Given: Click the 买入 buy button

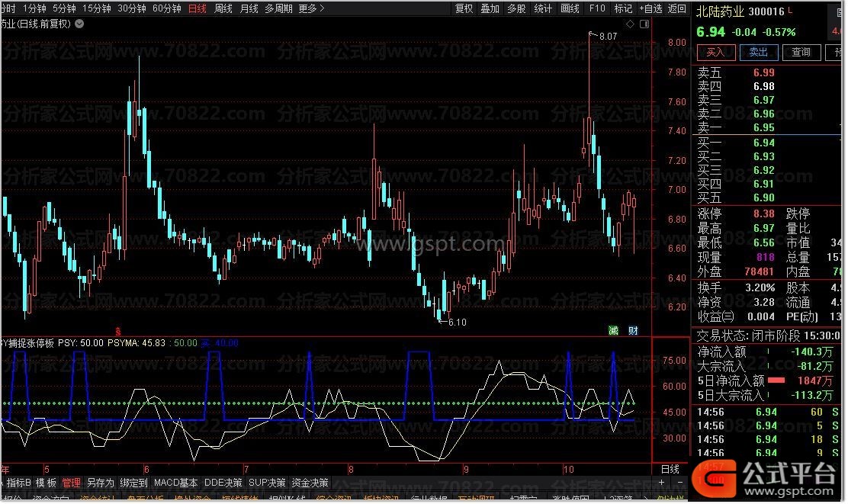Looking at the screenshot, I should [715, 53].
